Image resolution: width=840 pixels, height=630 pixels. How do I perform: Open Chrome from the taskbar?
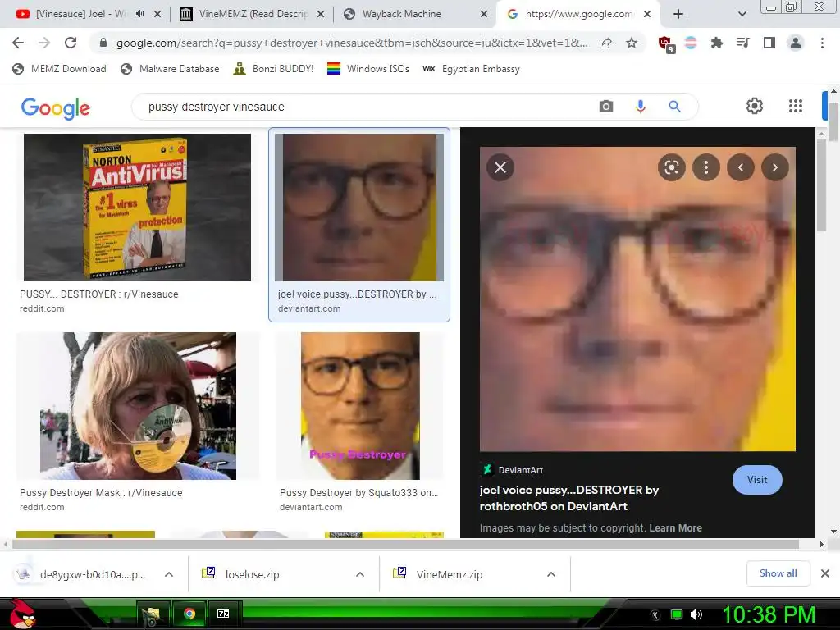[189, 614]
